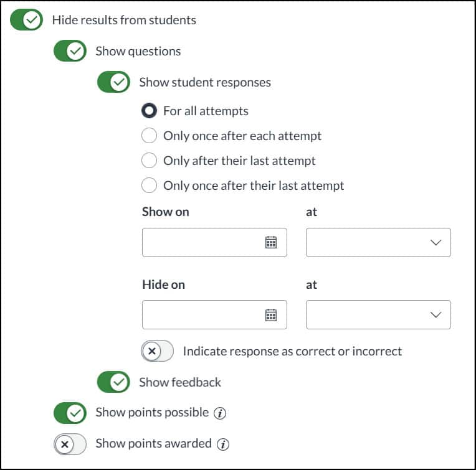This screenshot has height=470, width=476.
Task: Select Only after their last attempt
Action: pyautogui.click(x=150, y=161)
